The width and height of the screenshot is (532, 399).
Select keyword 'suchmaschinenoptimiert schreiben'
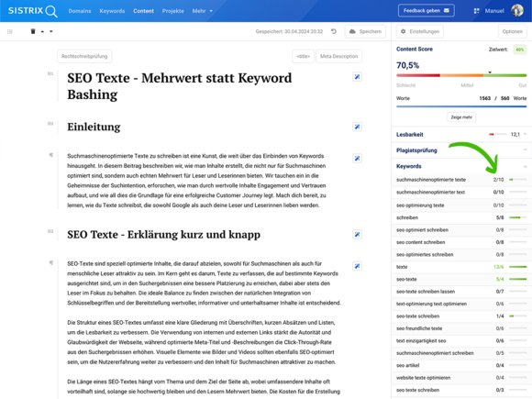tap(461, 353)
